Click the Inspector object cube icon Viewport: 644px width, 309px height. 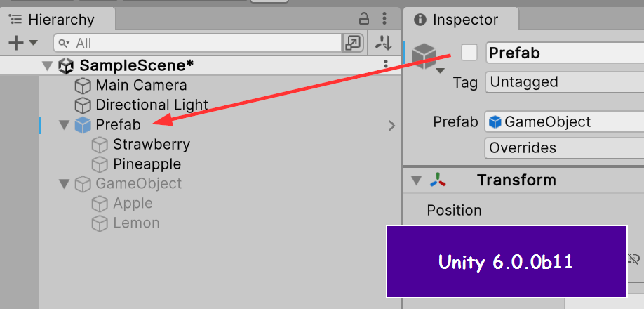point(425,54)
